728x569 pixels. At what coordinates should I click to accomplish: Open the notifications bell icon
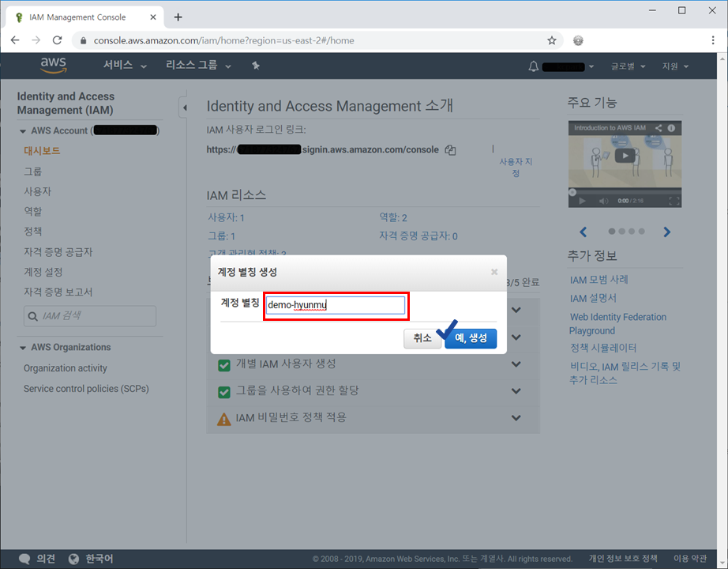534,66
